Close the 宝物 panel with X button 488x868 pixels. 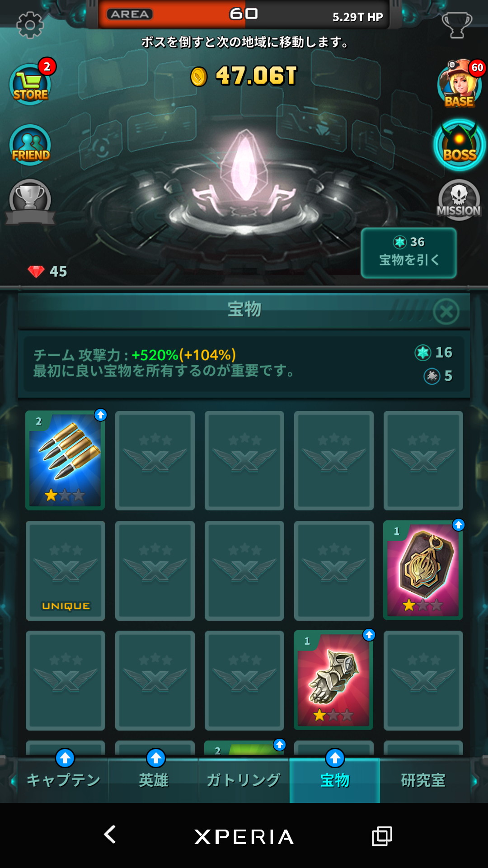446,311
